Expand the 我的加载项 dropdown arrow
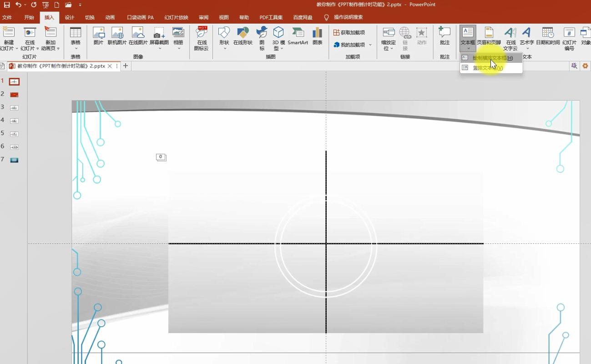 click(x=370, y=45)
